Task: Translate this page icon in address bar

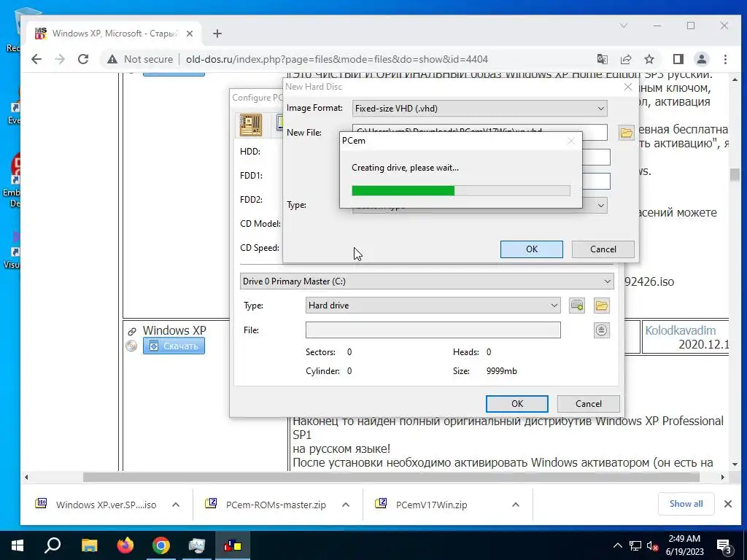Action: pos(602,59)
